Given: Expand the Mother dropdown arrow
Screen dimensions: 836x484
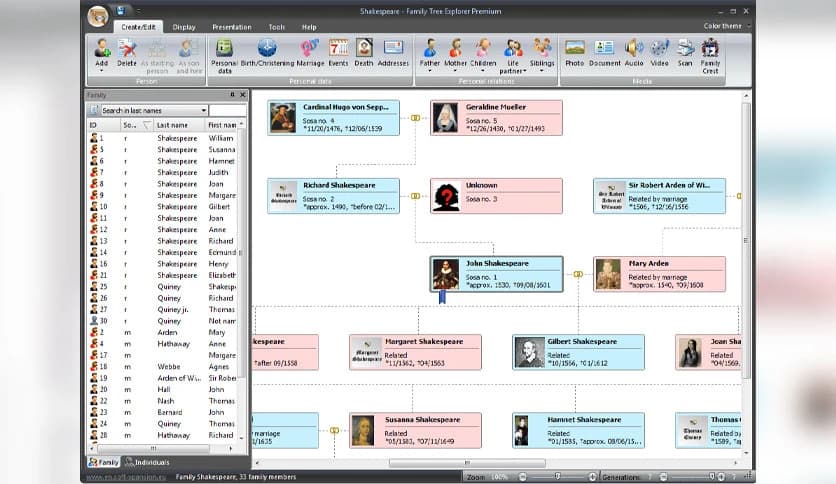Looking at the screenshot, I should (x=455, y=70).
